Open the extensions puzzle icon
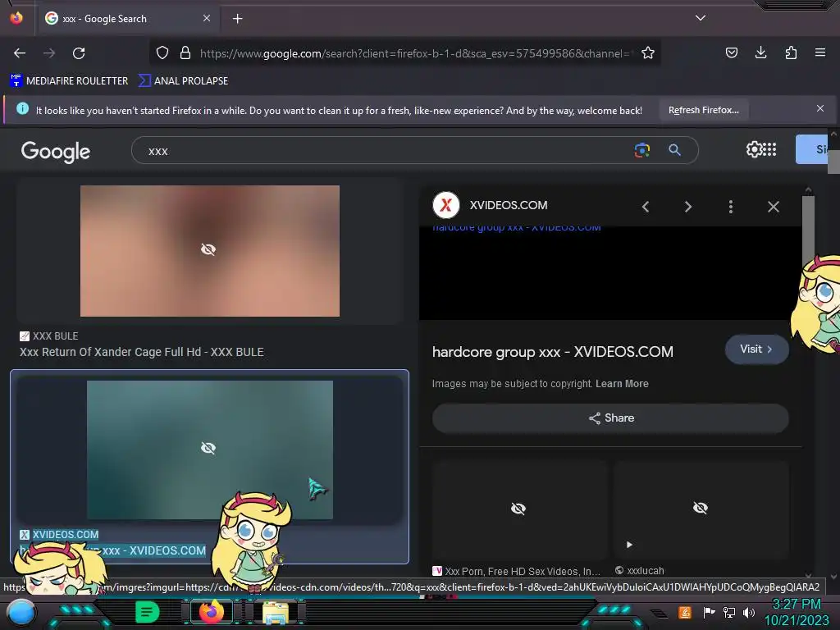This screenshot has width=840, height=630. coord(791,52)
